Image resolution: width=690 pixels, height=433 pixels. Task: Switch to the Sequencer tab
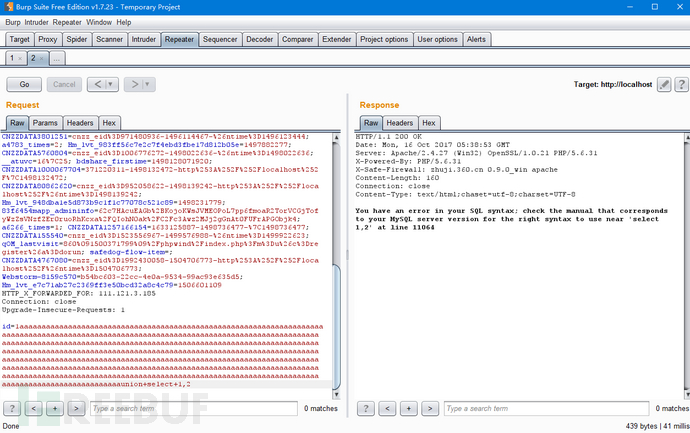220,39
